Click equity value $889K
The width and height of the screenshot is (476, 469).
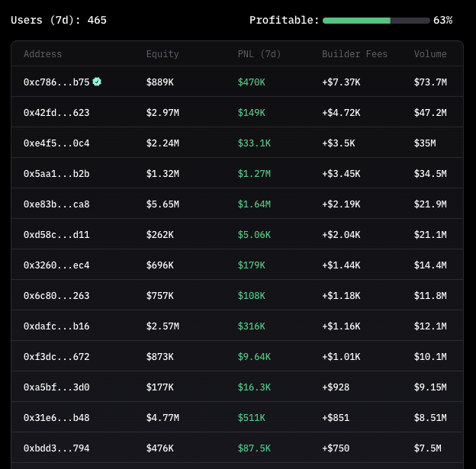tap(160, 82)
